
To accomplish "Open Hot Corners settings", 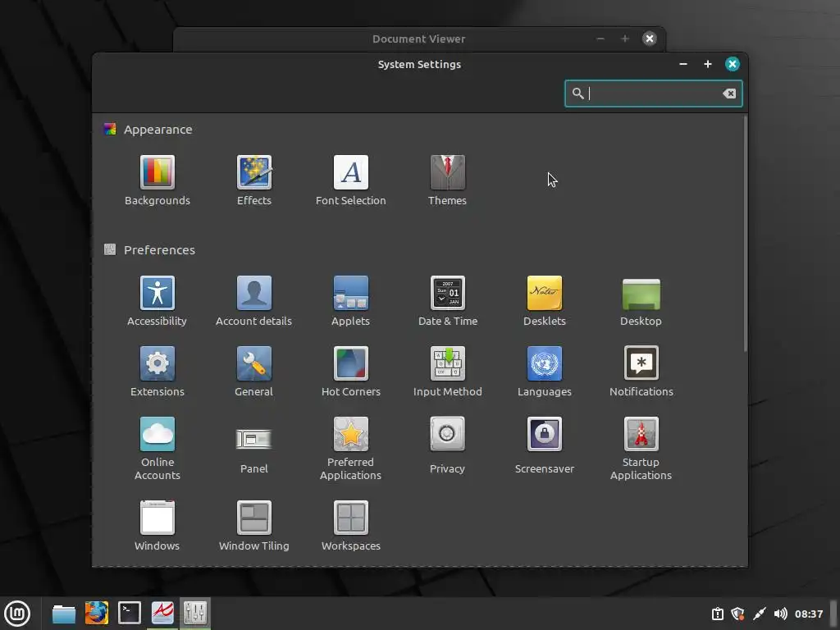I will coord(351,372).
